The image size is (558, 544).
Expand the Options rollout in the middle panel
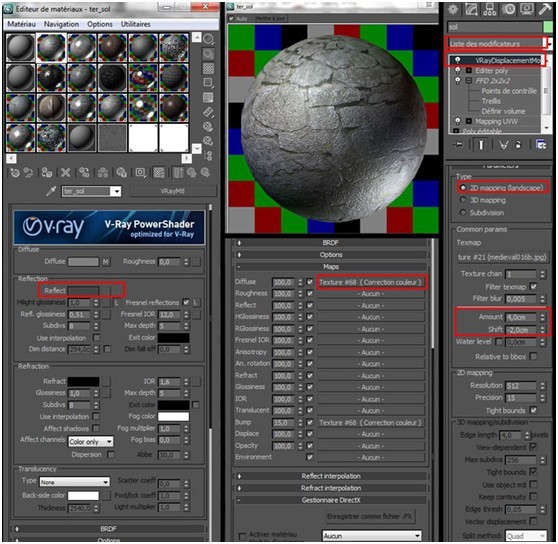(x=331, y=254)
